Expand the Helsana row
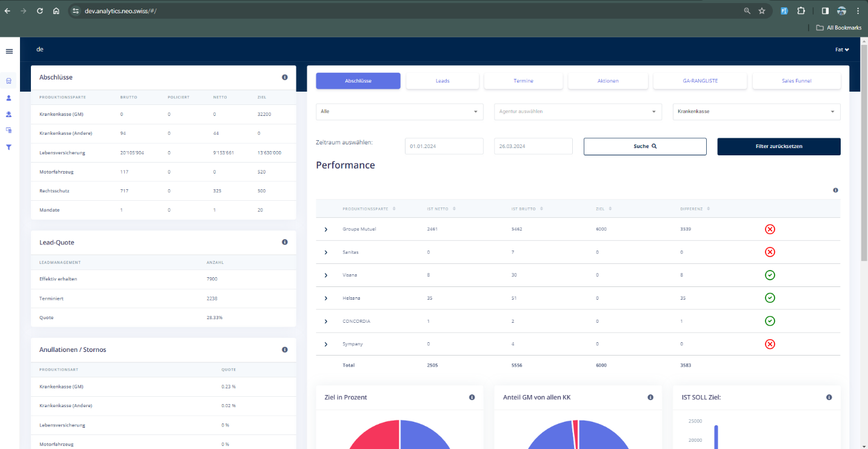Screen dimensions: 868x449 326,298
